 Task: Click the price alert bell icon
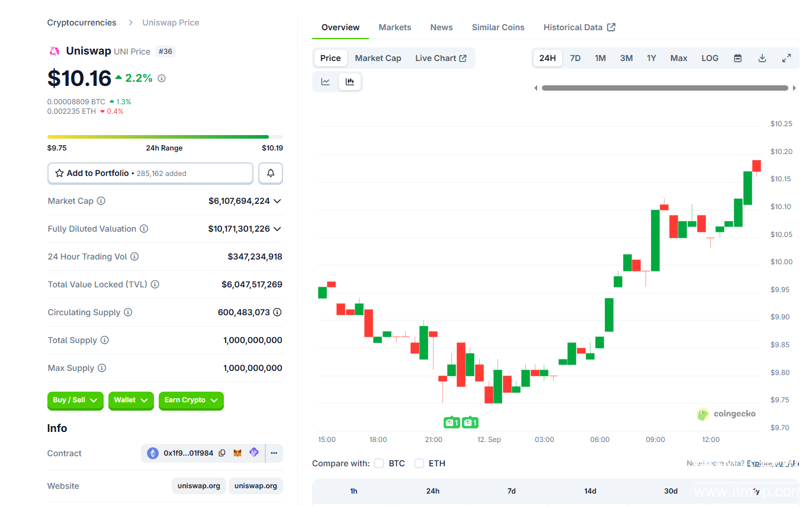point(271,173)
